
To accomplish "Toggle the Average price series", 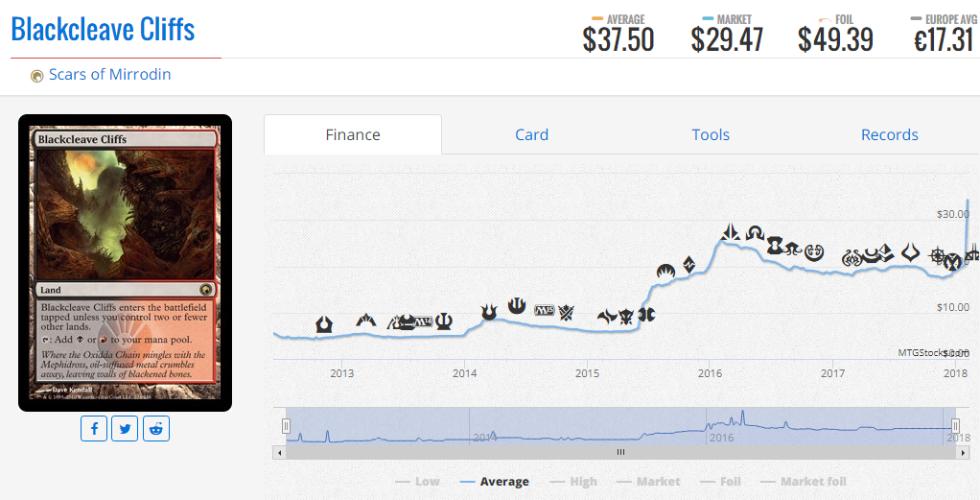I will [x=495, y=481].
